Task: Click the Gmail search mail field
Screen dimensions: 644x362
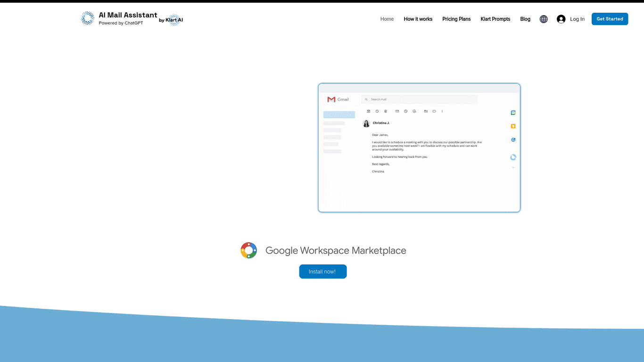Action: point(420,99)
